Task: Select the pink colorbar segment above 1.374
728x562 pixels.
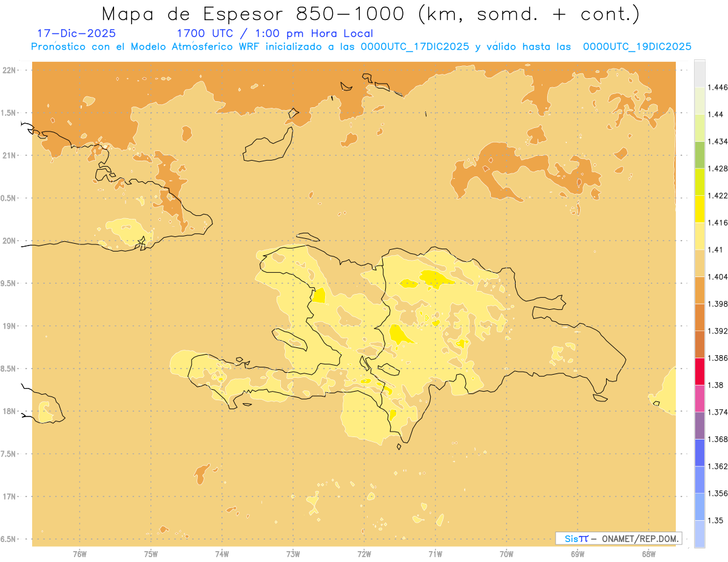Action: coord(699,398)
